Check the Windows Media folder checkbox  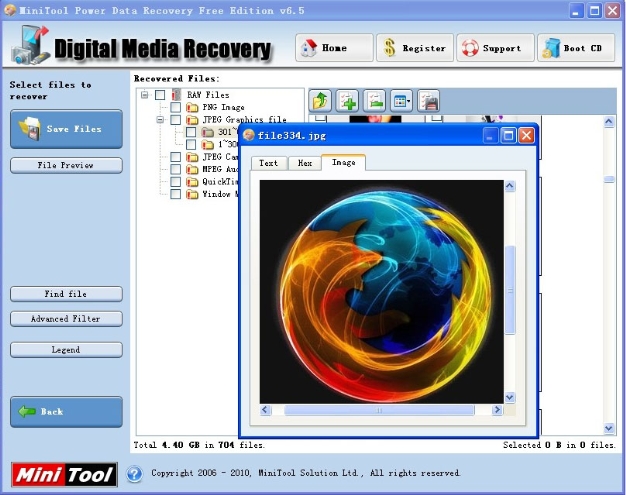176,194
